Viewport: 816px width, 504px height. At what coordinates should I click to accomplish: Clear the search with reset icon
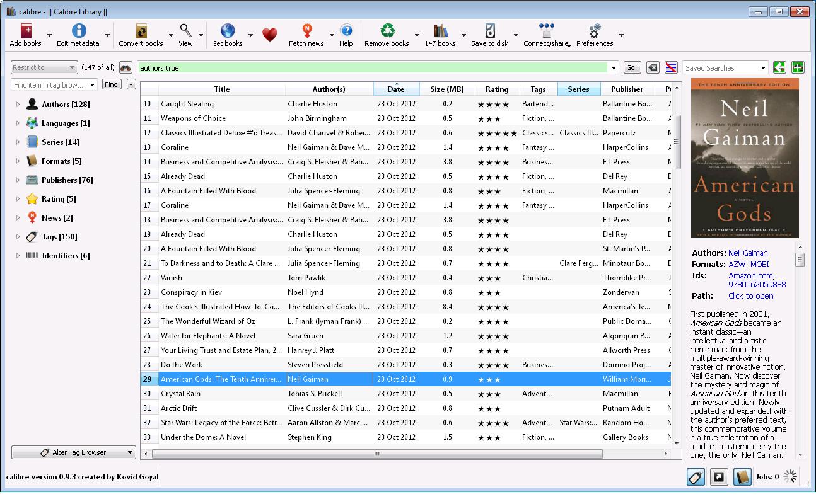(x=653, y=67)
